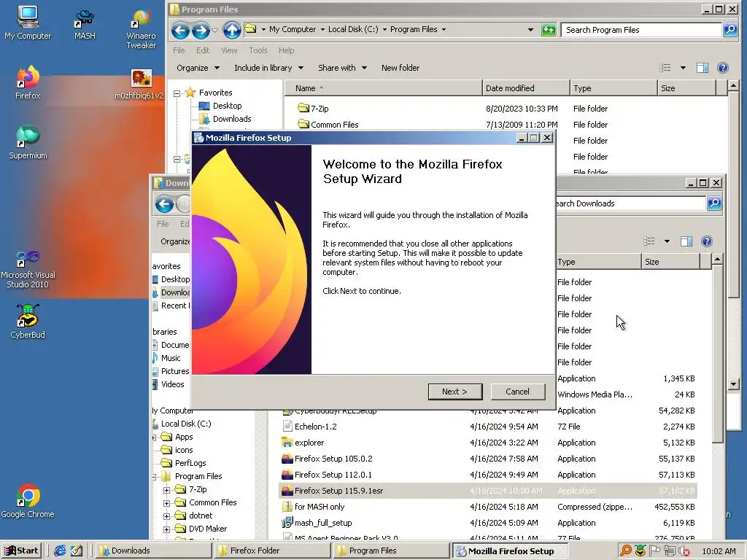Open Help menu in Program Files
747x560 pixels.
[286, 50]
